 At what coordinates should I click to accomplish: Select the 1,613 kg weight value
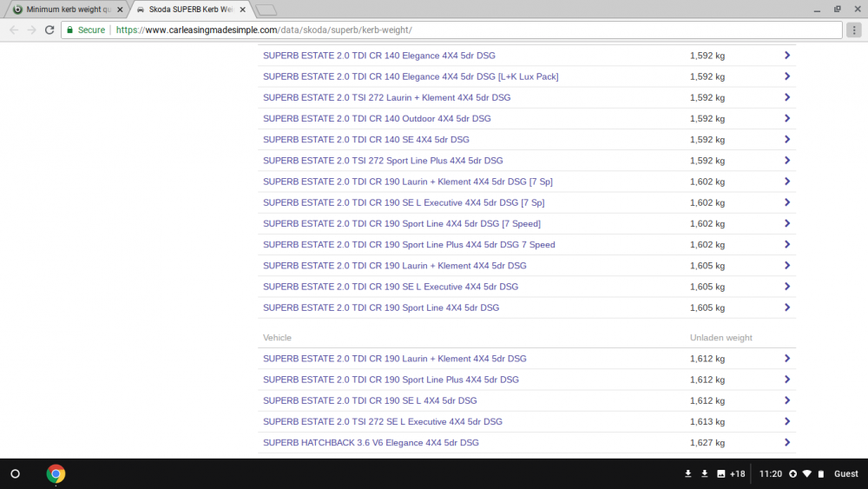(x=707, y=421)
